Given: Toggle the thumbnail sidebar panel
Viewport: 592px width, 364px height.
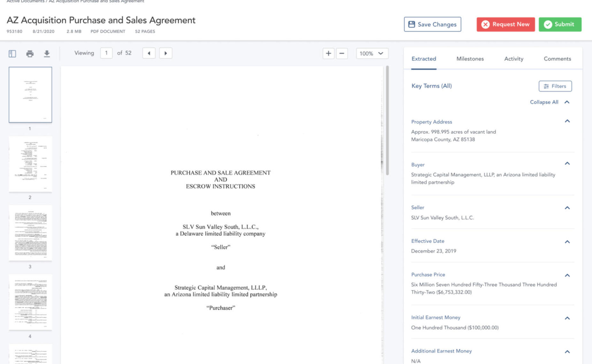Looking at the screenshot, I should [12, 54].
